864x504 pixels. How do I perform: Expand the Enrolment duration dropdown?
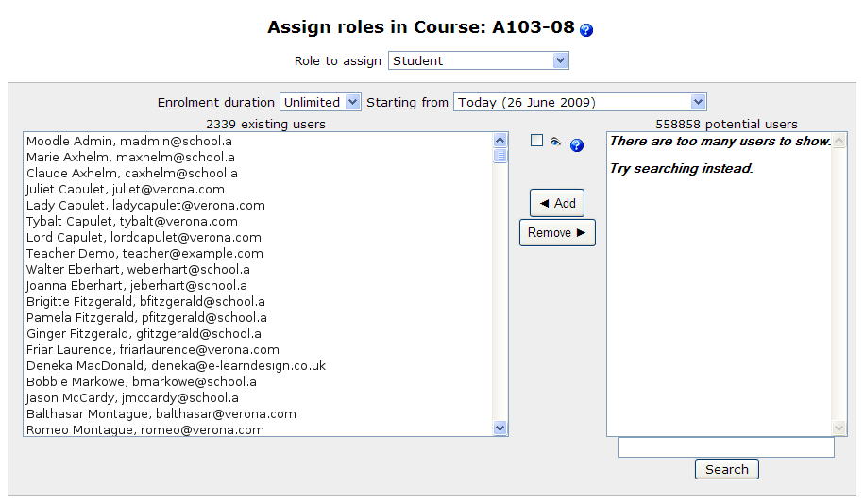(x=320, y=102)
